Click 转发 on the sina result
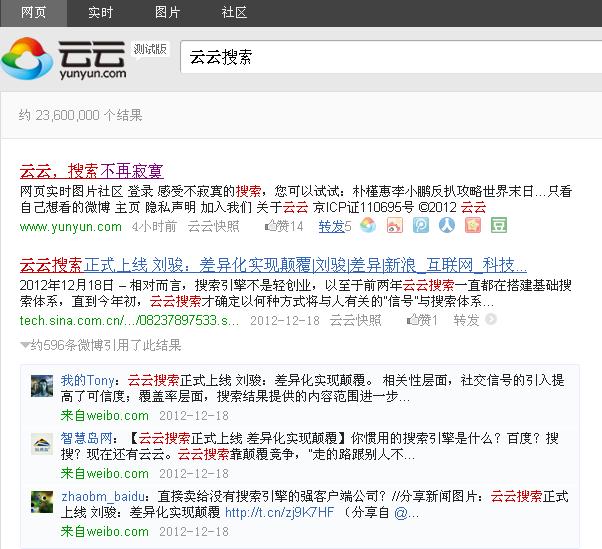602x549 pixels. pos(466,320)
